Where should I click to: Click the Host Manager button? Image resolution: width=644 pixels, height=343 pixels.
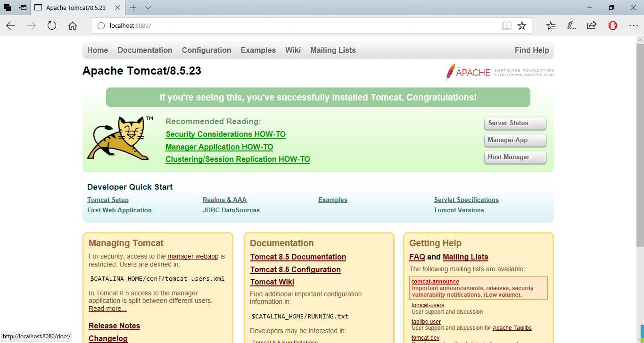tap(515, 157)
